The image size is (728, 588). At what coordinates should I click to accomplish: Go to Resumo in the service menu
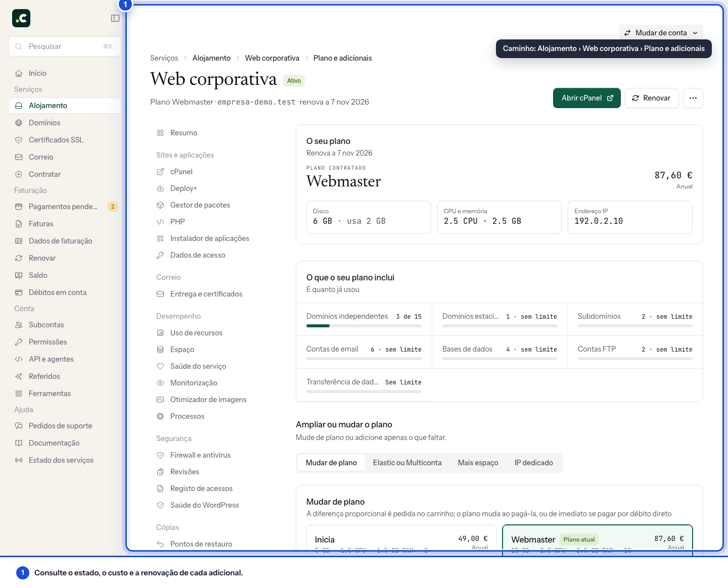tap(184, 133)
